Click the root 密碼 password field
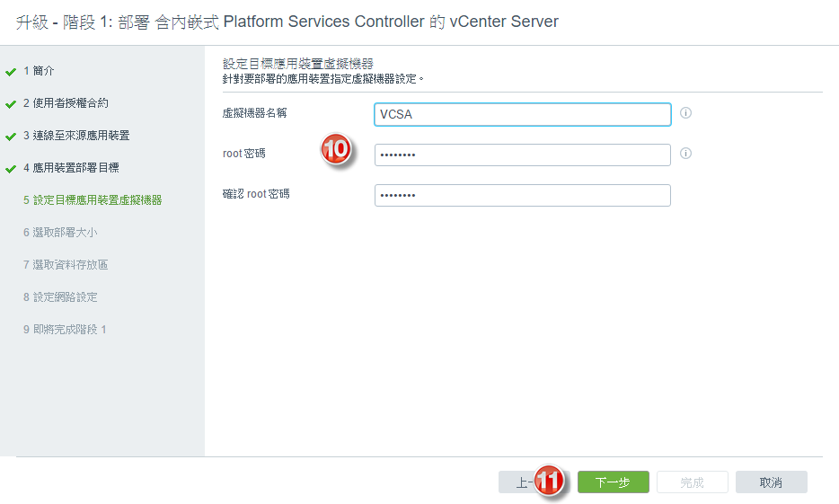The width and height of the screenshot is (839, 504). pos(522,155)
